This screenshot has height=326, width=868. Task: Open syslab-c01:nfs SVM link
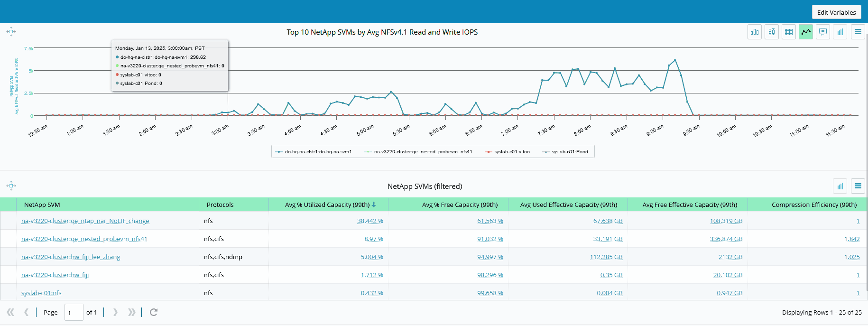(x=41, y=293)
